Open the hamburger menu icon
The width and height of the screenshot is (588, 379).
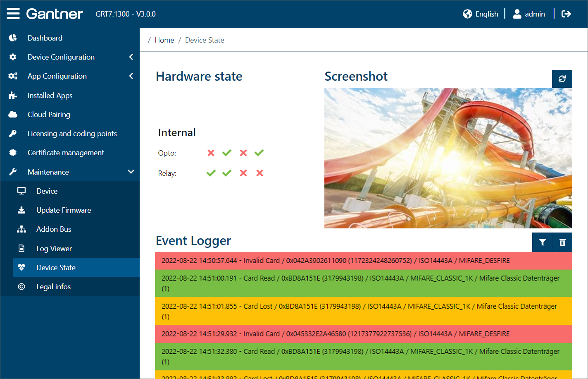pos(13,14)
